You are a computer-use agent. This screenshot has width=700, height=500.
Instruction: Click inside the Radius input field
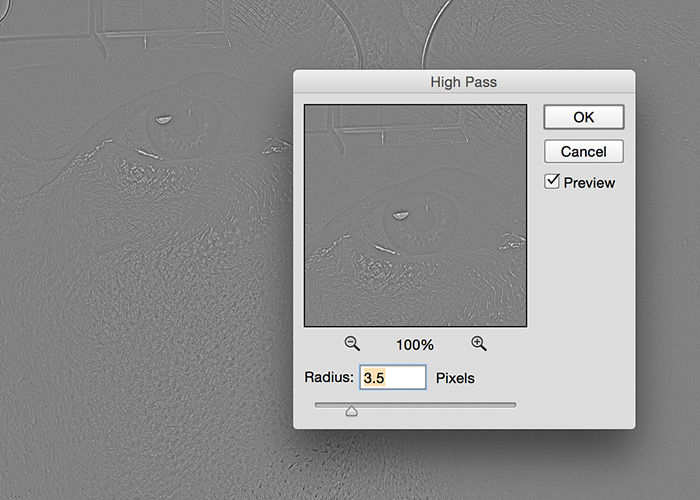click(x=392, y=378)
